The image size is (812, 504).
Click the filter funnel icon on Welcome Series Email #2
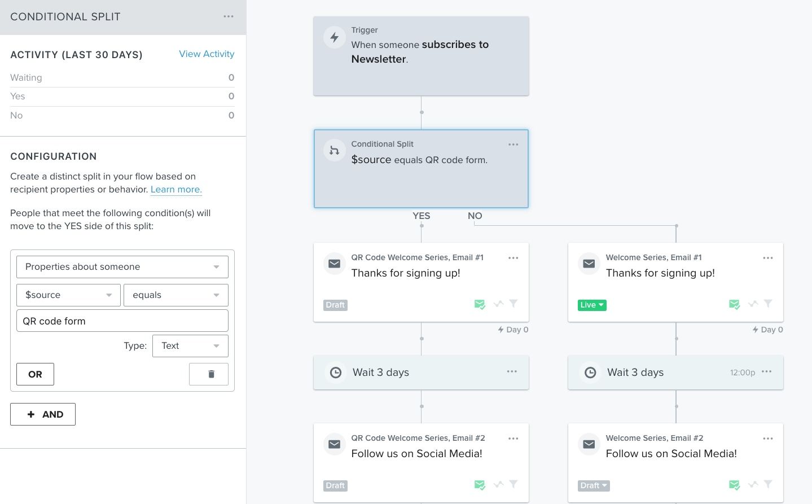(767, 484)
